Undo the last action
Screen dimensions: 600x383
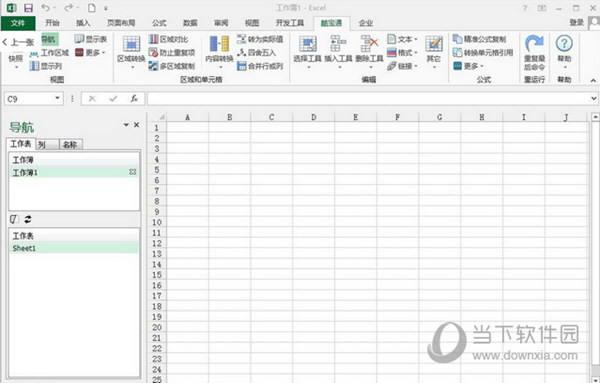pos(45,8)
